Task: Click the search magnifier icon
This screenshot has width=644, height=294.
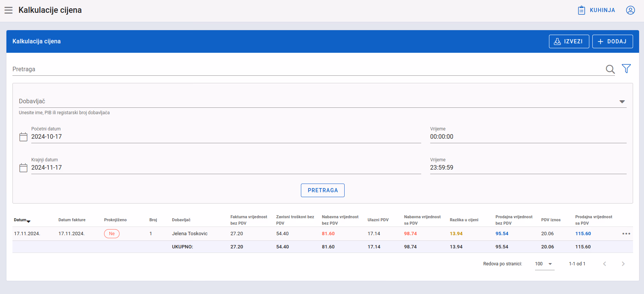Action: 610,69
